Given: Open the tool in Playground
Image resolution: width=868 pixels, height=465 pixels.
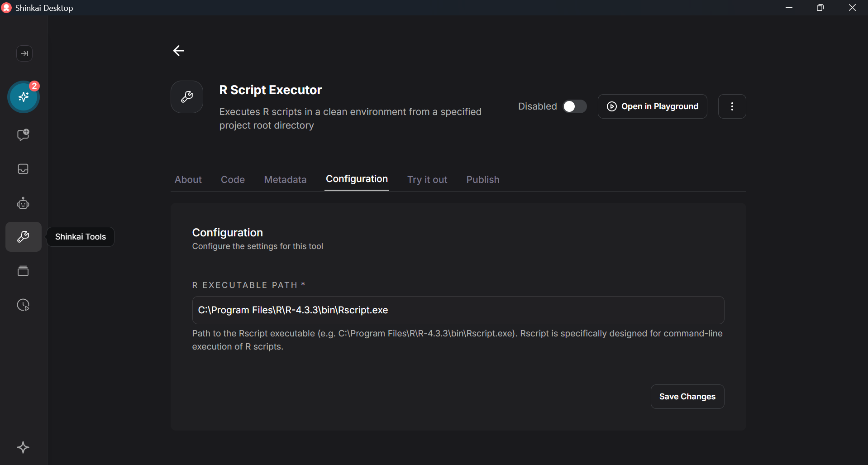Looking at the screenshot, I should click(x=652, y=106).
